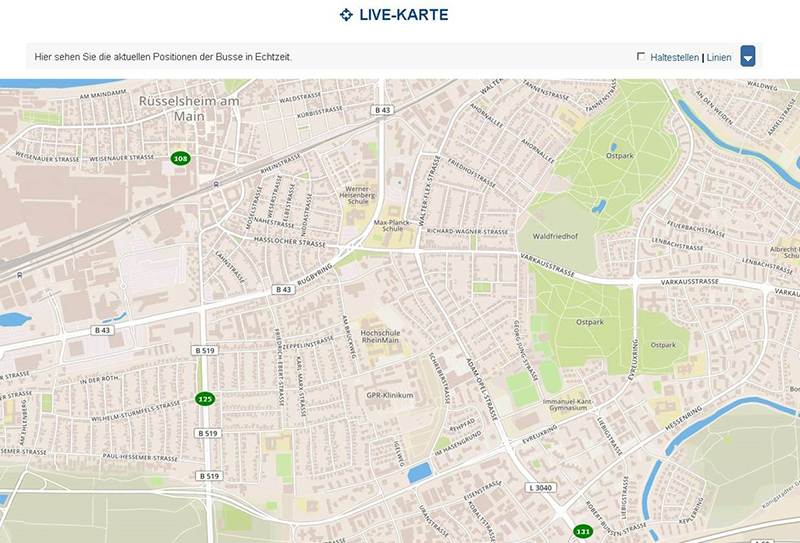
Task: Click the B 43 shield near Kürbisstrasse
Action: click(382, 109)
